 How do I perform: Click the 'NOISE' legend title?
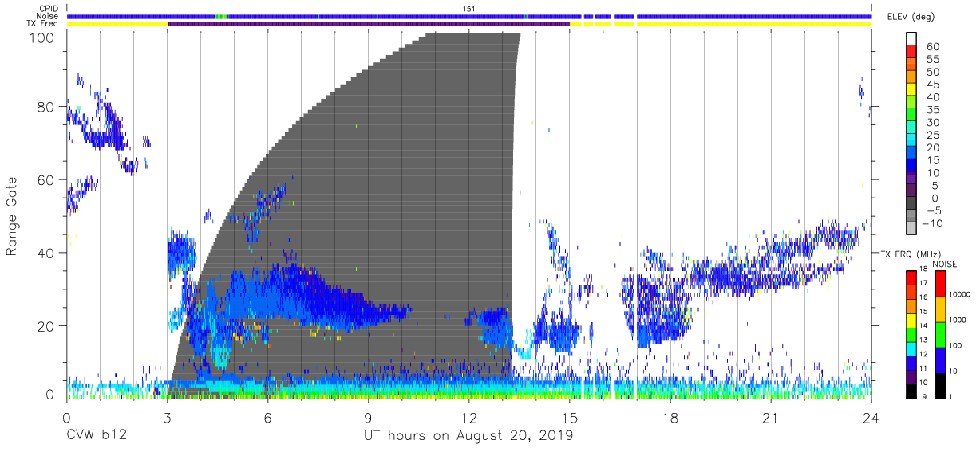tap(945, 264)
